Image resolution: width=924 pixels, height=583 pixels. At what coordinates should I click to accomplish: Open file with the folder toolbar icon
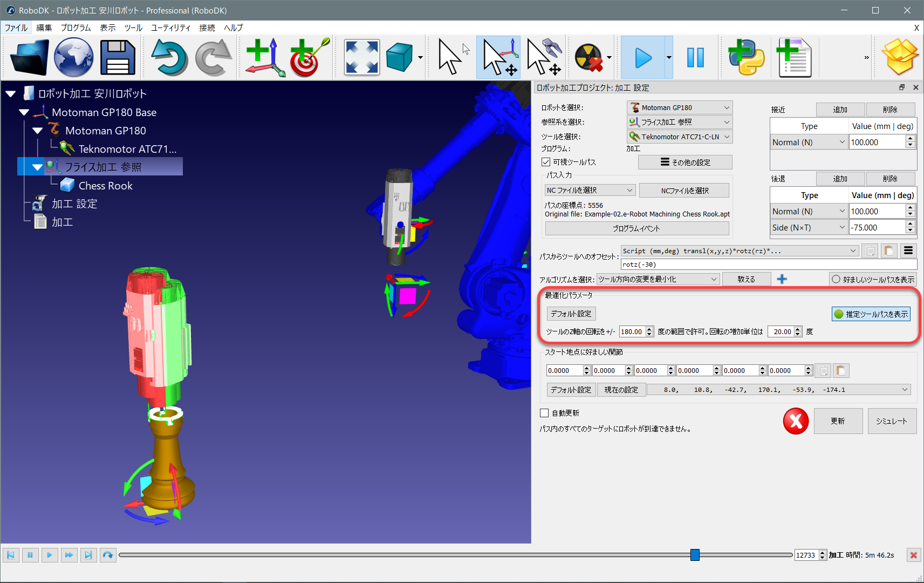(29, 57)
